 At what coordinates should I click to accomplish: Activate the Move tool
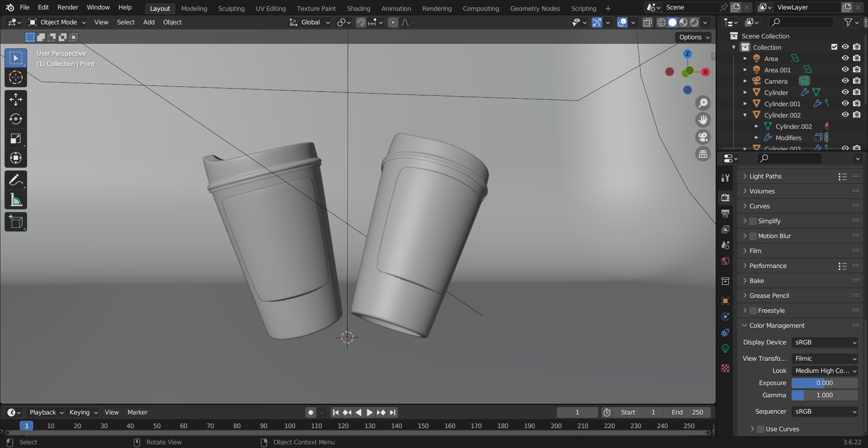click(16, 99)
